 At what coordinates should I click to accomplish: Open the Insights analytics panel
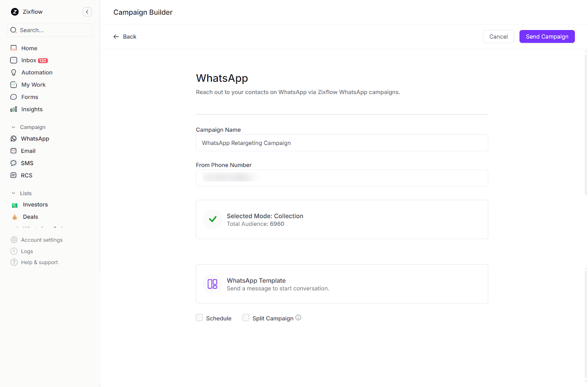point(32,109)
